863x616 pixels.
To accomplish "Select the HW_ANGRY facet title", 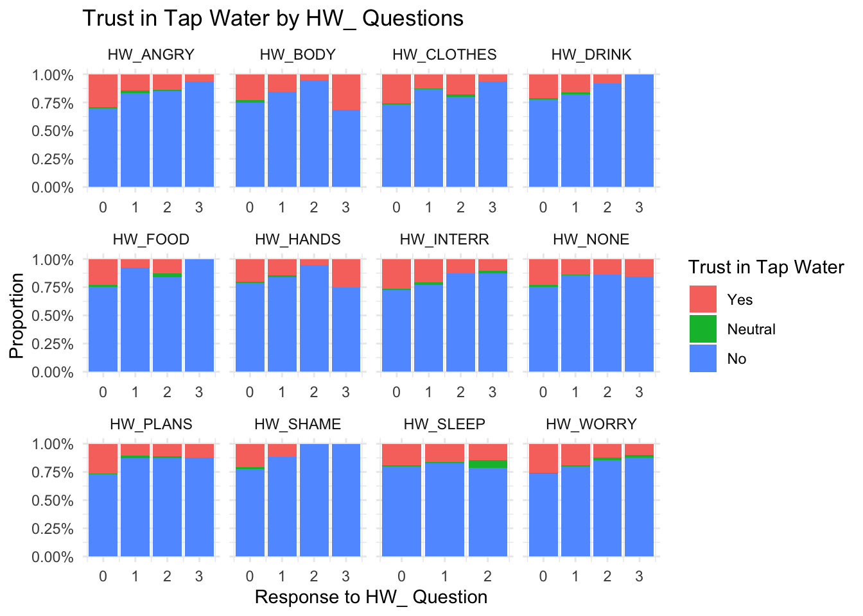I will click(x=151, y=55).
